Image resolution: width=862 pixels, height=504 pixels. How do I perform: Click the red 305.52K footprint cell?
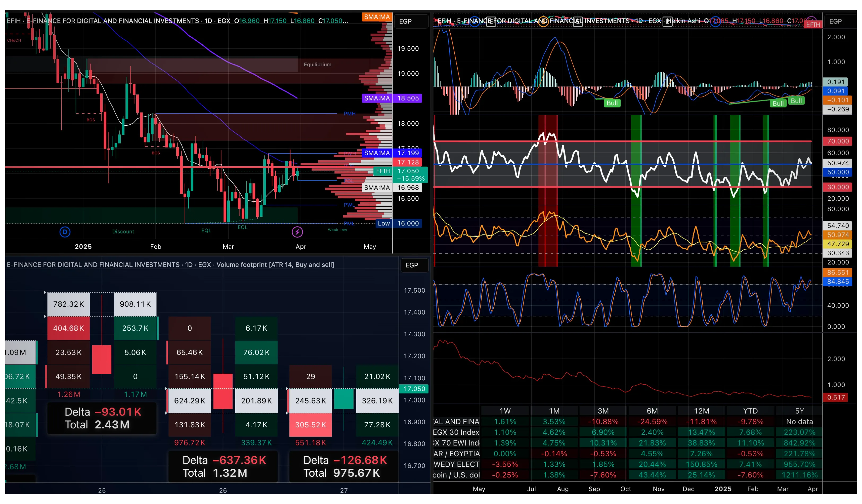(x=311, y=425)
